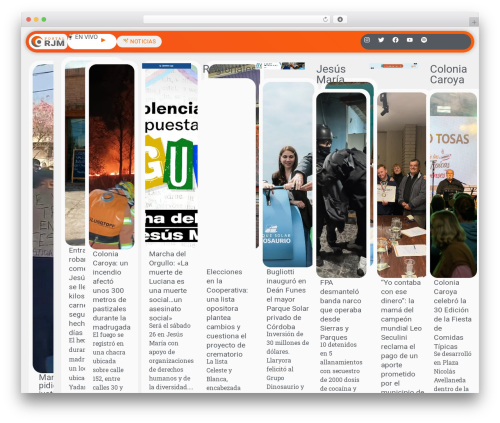Open the Bugliotti Parque Solar photo
Image resolution: width=500 pixels, height=423 pixels.
(x=288, y=174)
